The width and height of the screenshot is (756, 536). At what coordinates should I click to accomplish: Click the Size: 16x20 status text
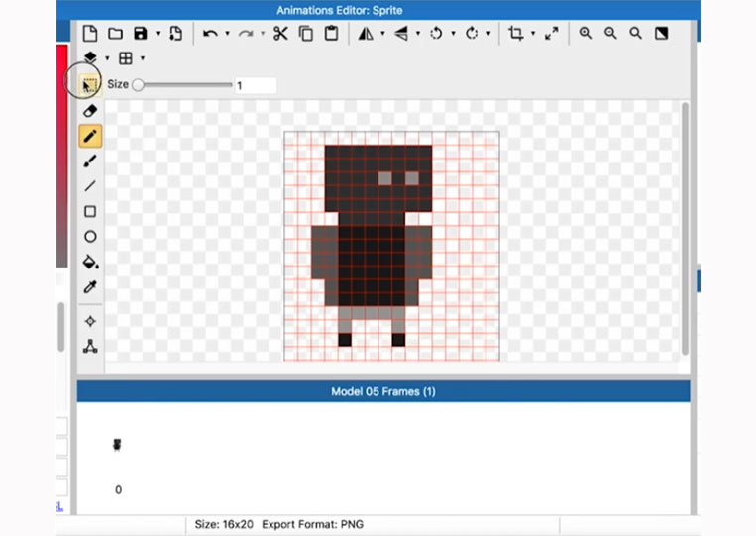pos(224,524)
